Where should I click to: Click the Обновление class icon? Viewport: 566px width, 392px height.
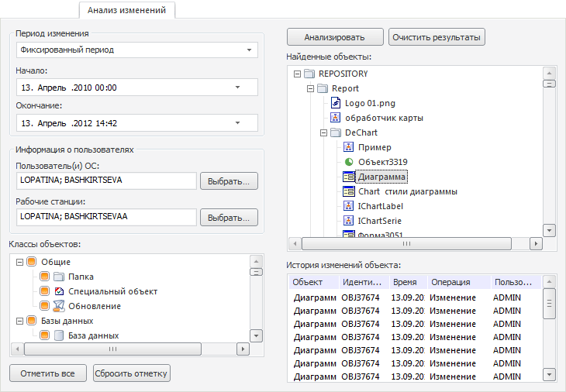[x=58, y=306]
